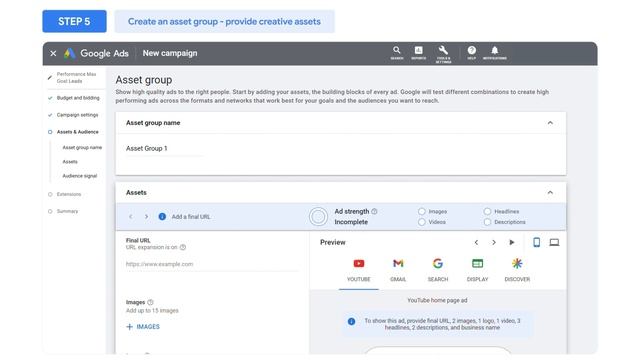Select the Headlines ad strength indicator

tap(487, 211)
